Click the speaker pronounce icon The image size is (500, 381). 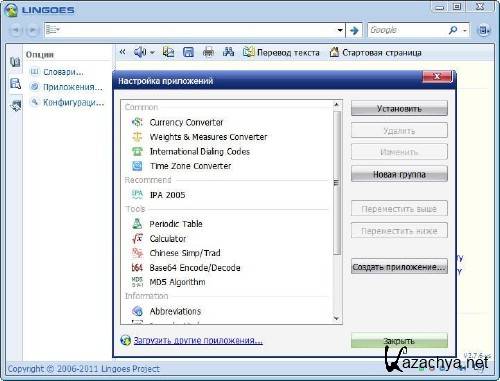point(140,52)
